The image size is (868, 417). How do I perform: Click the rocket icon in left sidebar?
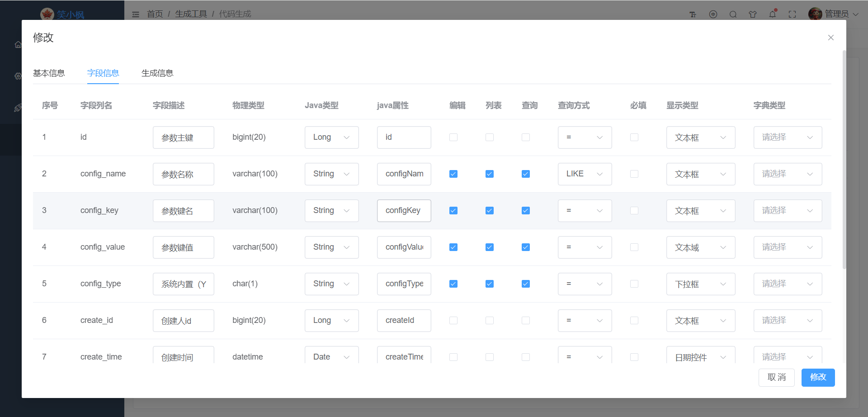point(18,108)
